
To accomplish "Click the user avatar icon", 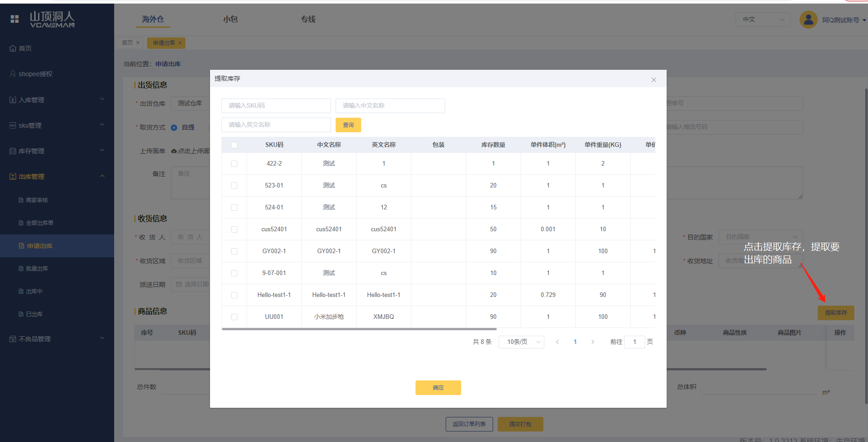I will point(808,20).
